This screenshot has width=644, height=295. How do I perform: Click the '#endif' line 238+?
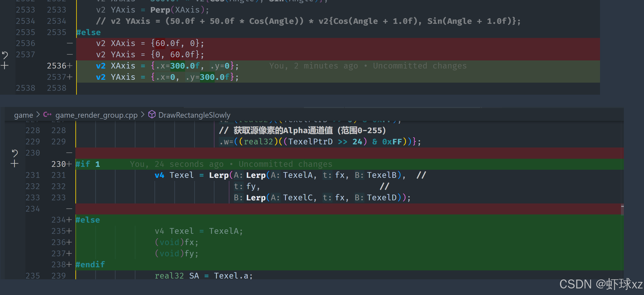[90, 265]
